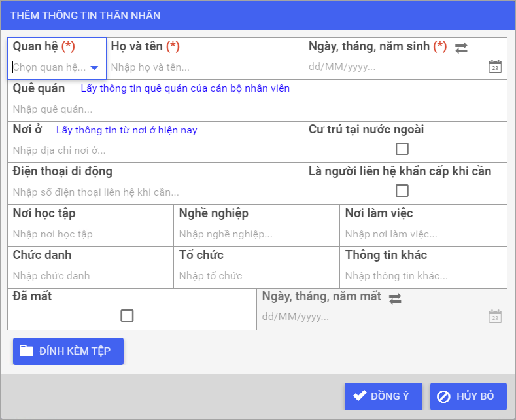
Task: Click the link to get employee's hometown info
Action: 185,88
